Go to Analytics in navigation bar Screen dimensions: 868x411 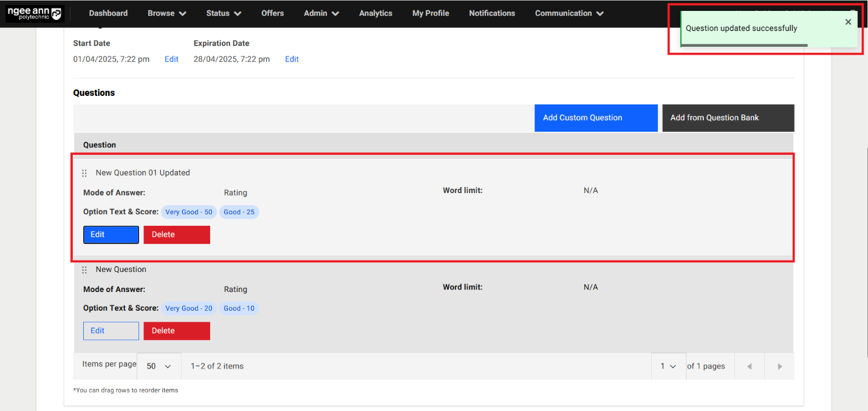tap(375, 13)
